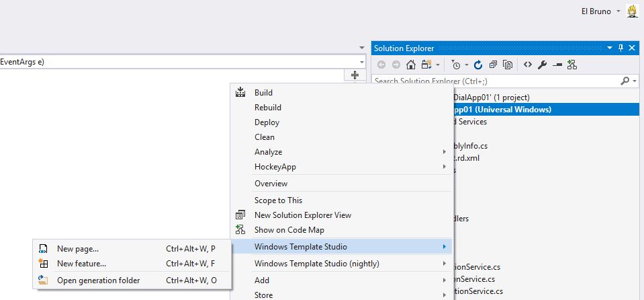
Task: Click Open generation folder menu item
Action: click(x=98, y=280)
